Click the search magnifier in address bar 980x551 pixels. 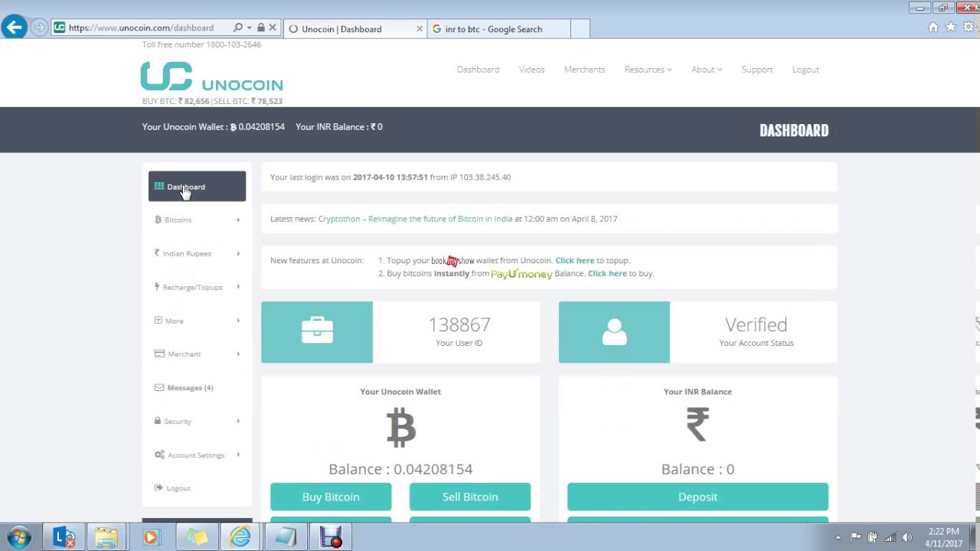pyautogui.click(x=238, y=28)
